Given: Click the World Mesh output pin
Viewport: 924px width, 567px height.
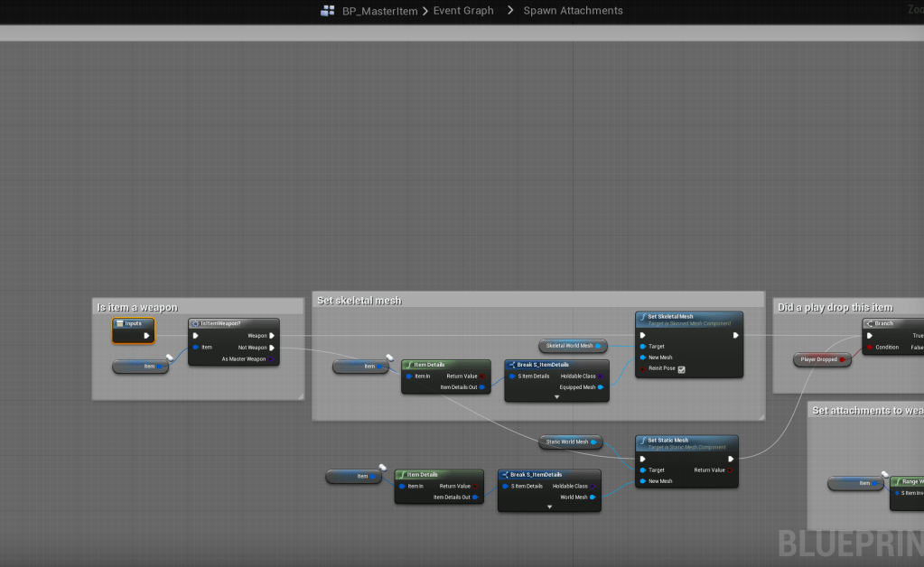Looking at the screenshot, I should (593, 497).
